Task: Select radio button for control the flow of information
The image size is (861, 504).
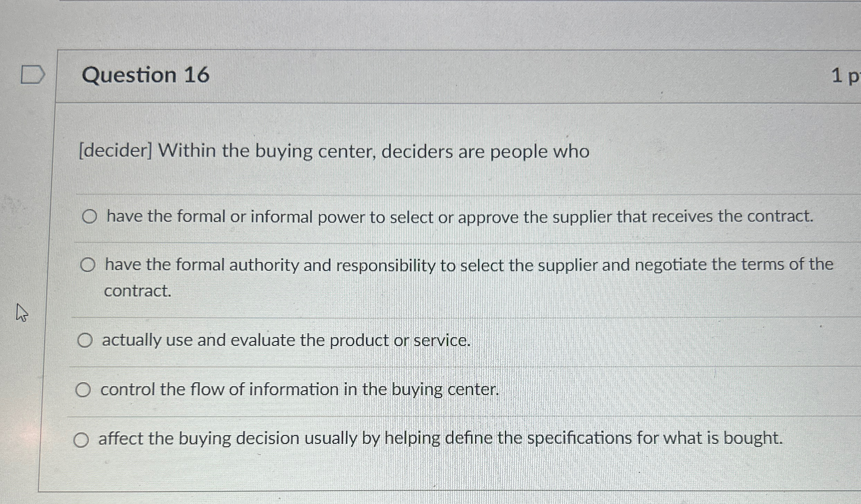Action: pyautogui.click(x=84, y=390)
